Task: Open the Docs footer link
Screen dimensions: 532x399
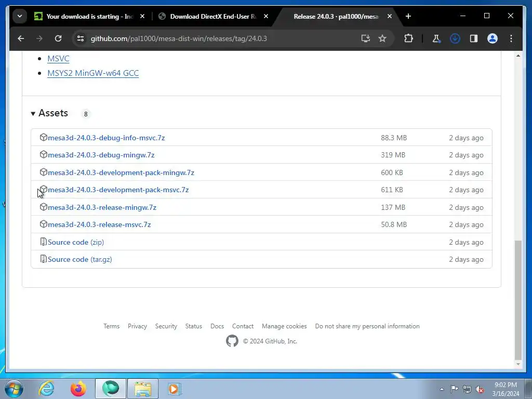Action: pos(217,326)
